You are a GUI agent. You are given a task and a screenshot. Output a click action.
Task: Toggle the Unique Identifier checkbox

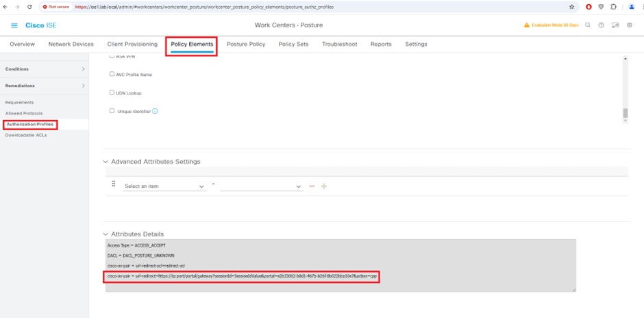coord(112,111)
